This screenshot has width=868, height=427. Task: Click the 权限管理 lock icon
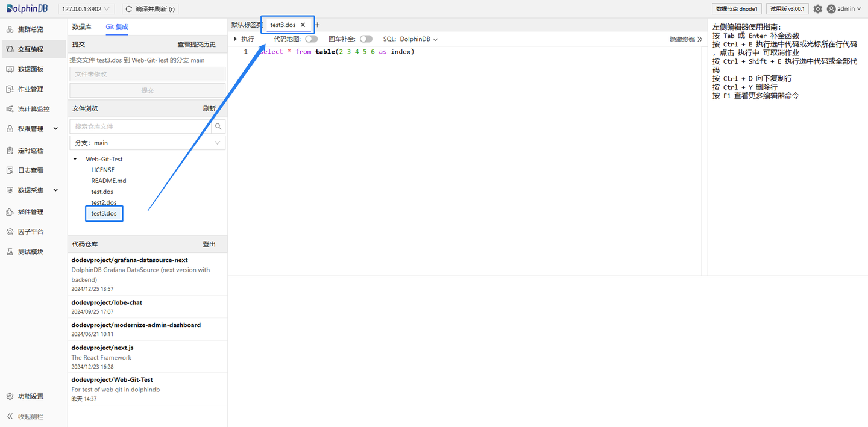[10, 129]
